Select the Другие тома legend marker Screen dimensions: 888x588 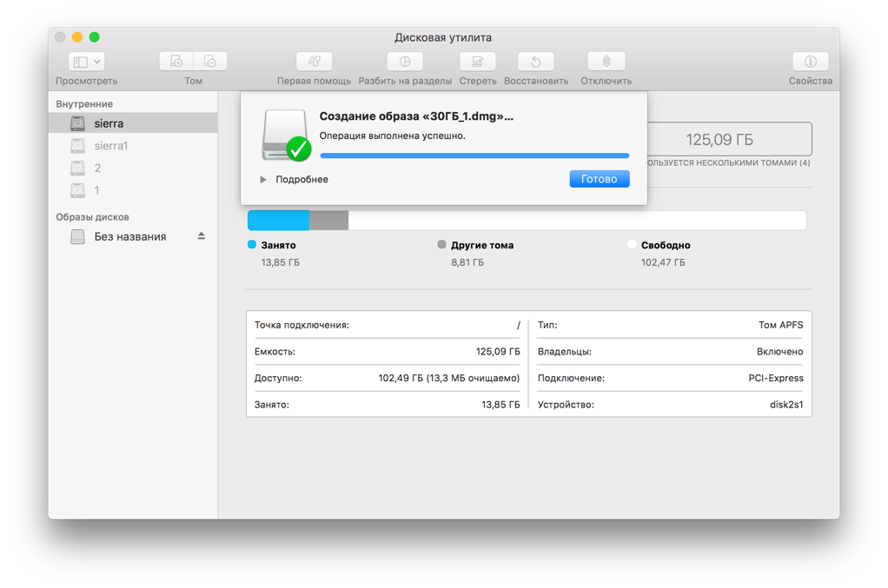point(443,245)
